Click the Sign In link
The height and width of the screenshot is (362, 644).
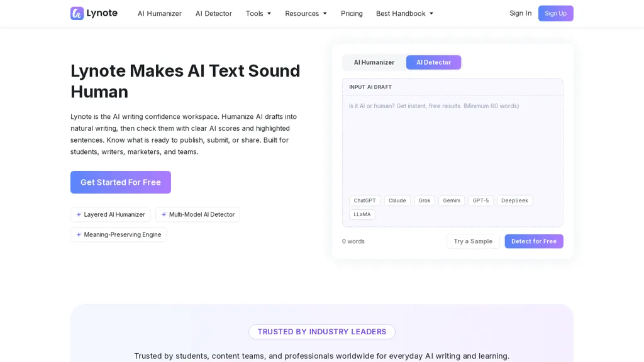point(520,13)
